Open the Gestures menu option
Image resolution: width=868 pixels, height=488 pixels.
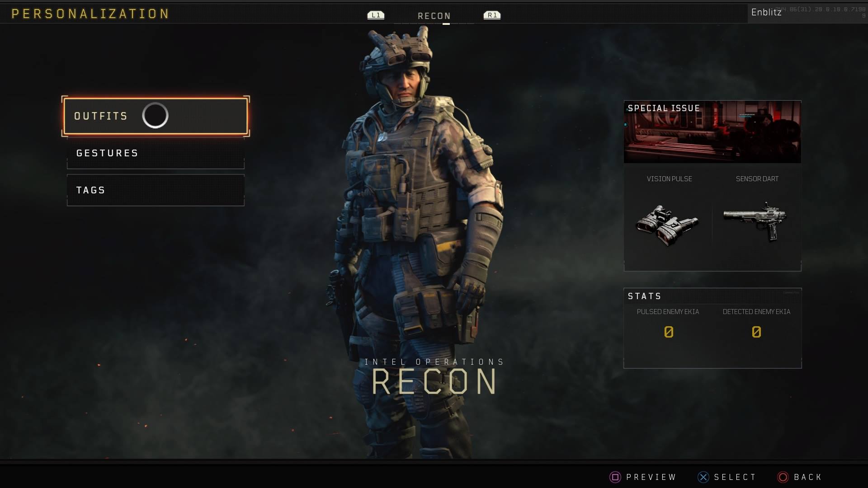click(156, 153)
